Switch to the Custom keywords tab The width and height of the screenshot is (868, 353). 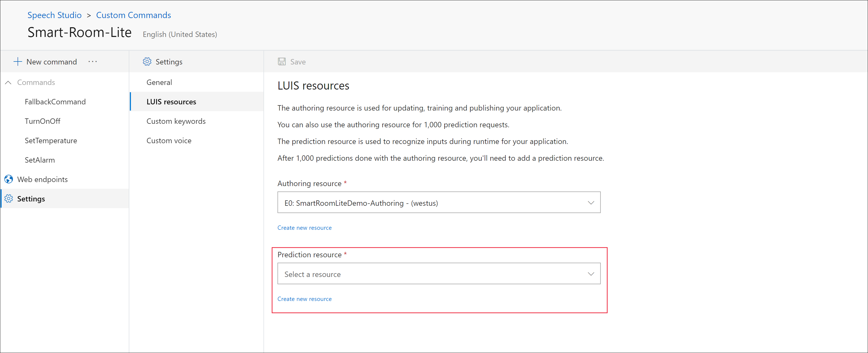(x=176, y=121)
